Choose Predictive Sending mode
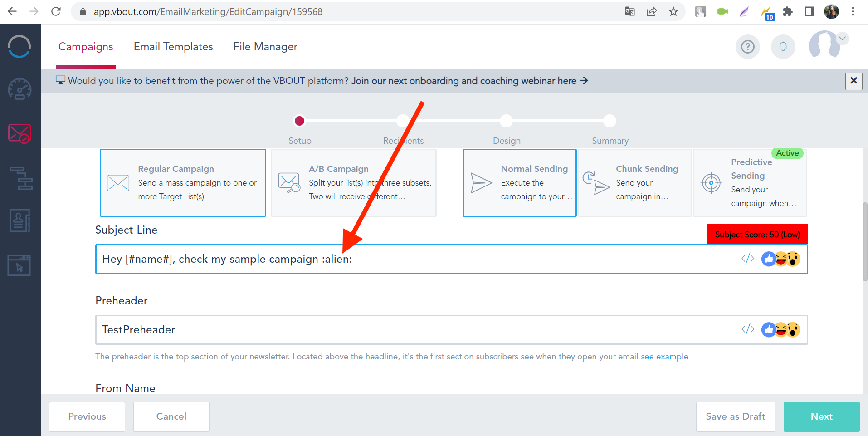This screenshot has width=868, height=436. (x=750, y=183)
